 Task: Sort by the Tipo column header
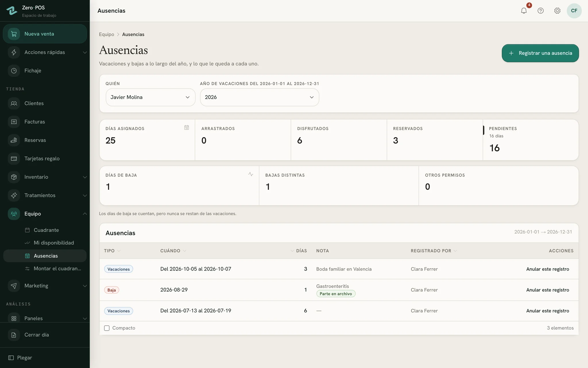point(112,251)
